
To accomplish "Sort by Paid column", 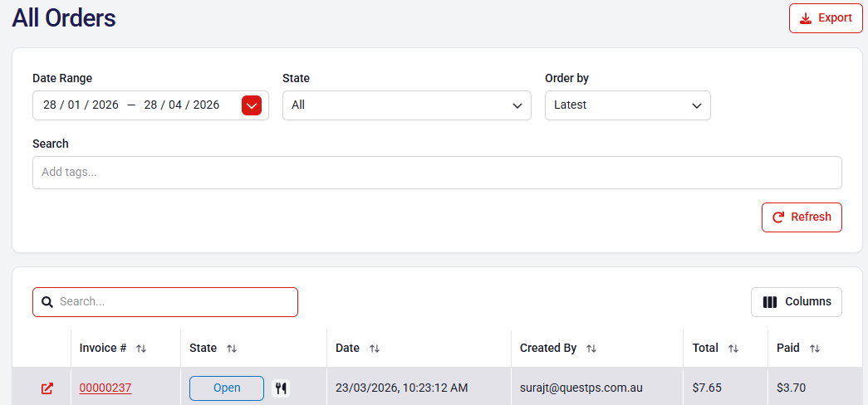I will pos(814,349).
